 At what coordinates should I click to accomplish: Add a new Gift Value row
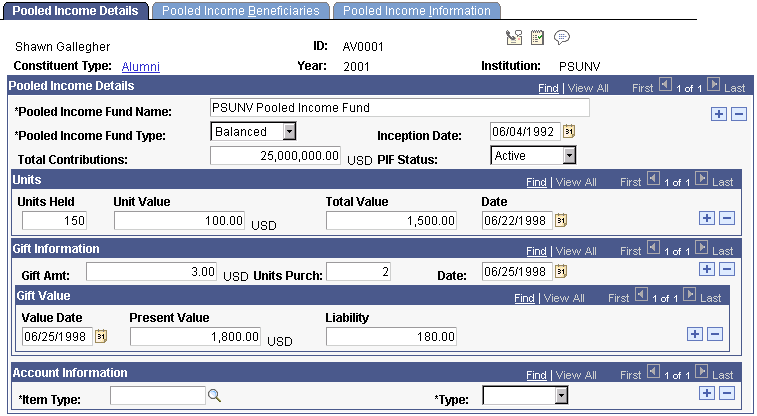695,334
